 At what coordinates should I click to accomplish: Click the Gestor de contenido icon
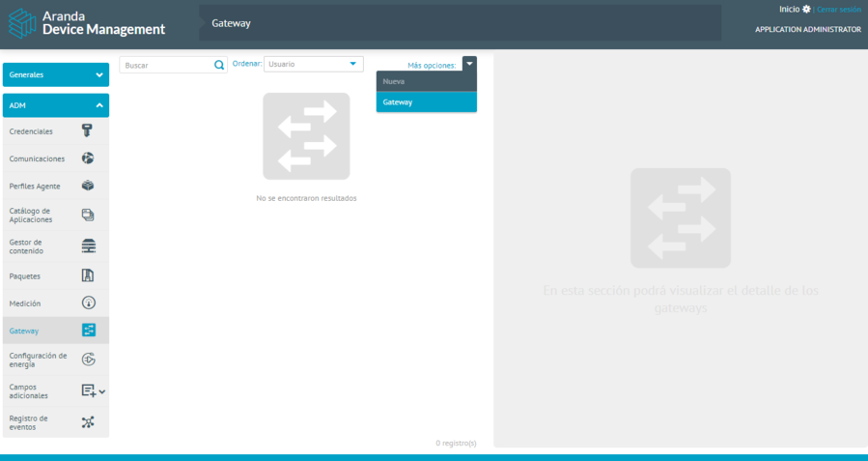click(88, 245)
